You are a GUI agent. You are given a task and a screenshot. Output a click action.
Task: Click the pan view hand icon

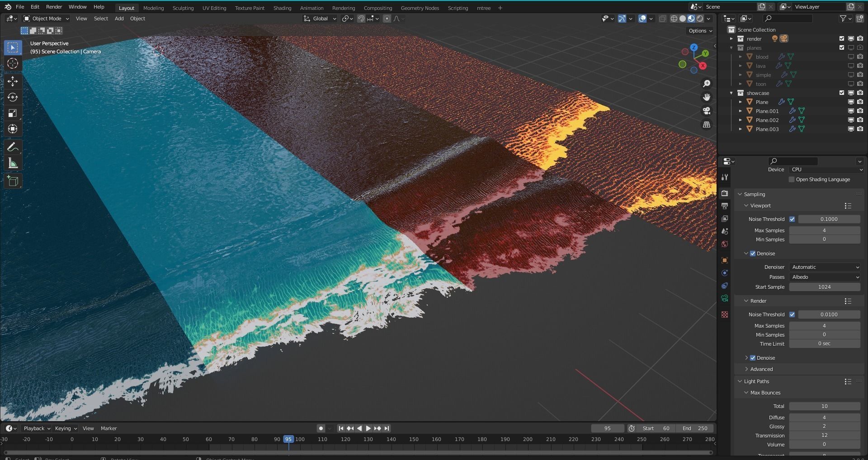707,97
